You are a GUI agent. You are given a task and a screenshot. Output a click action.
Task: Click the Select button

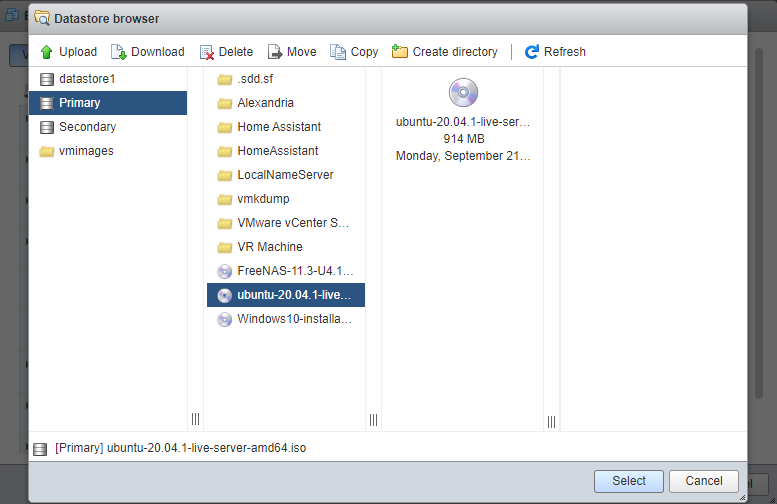click(x=628, y=481)
